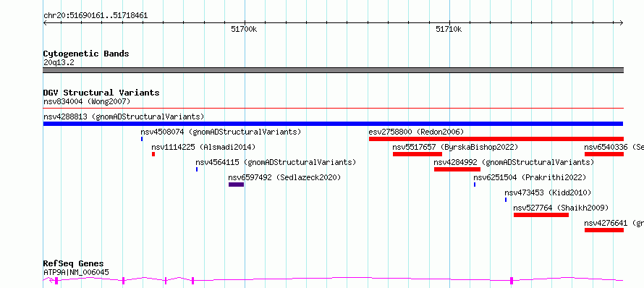Click the red esv2758800 variant bar
The image size is (644, 288).
496,139
